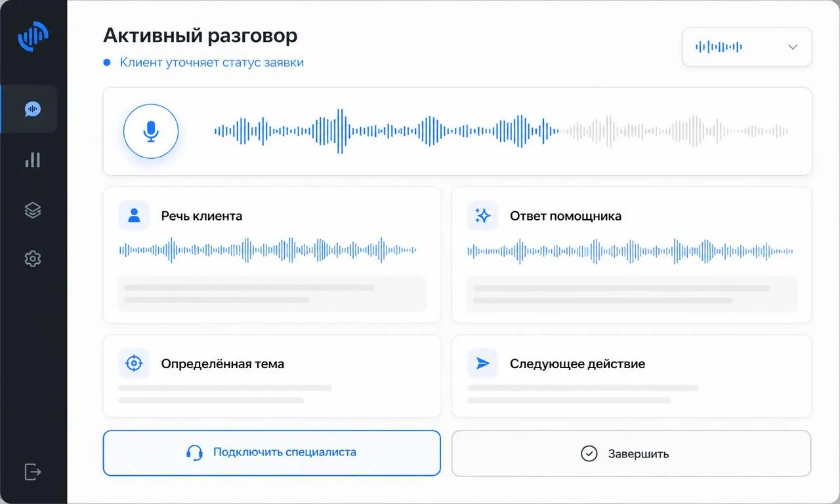Open the layers stack icon in sidebar
Image resolution: width=840 pixels, height=504 pixels.
click(x=33, y=210)
